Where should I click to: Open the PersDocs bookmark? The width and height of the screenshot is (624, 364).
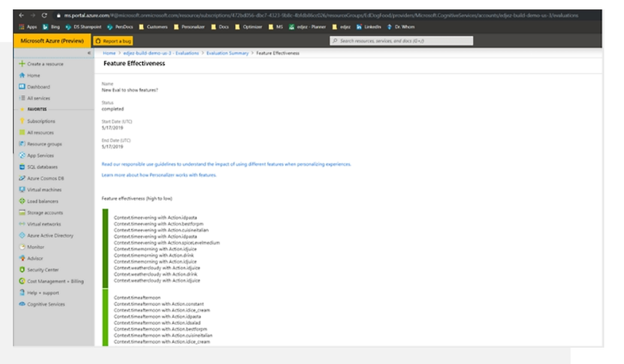click(120, 27)
